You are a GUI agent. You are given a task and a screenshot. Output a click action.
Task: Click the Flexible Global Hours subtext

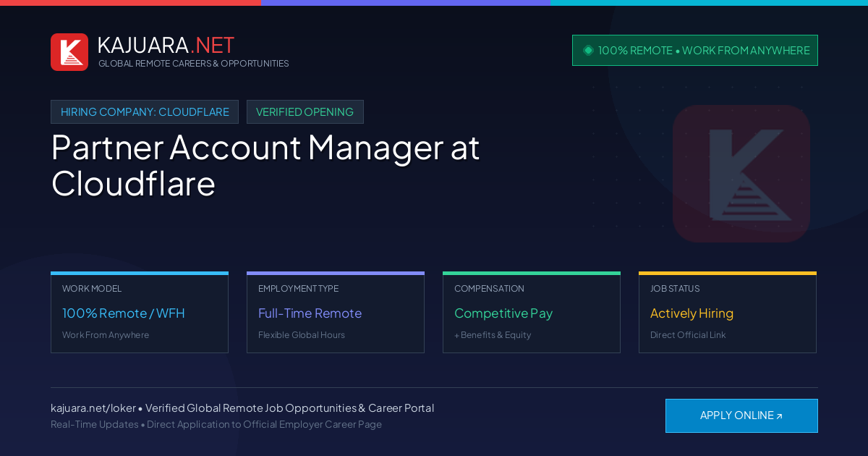coord(302,335)
